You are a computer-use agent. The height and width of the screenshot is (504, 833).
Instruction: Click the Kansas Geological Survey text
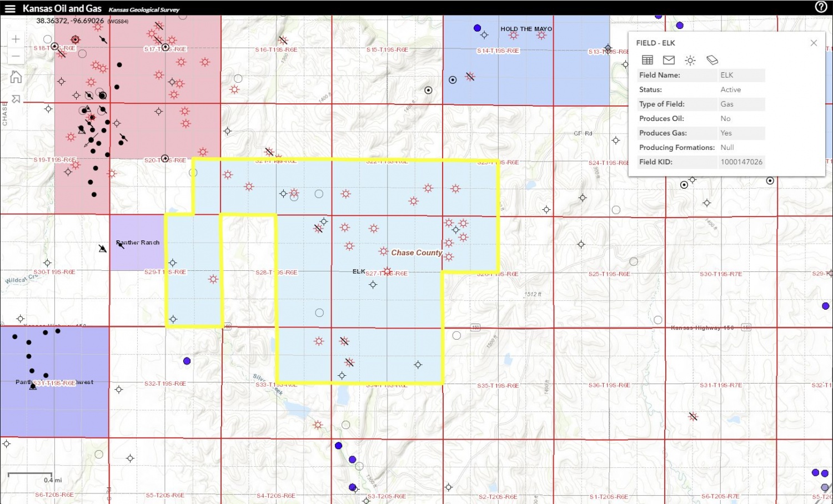pyautogui.click(x=144, y=9)
